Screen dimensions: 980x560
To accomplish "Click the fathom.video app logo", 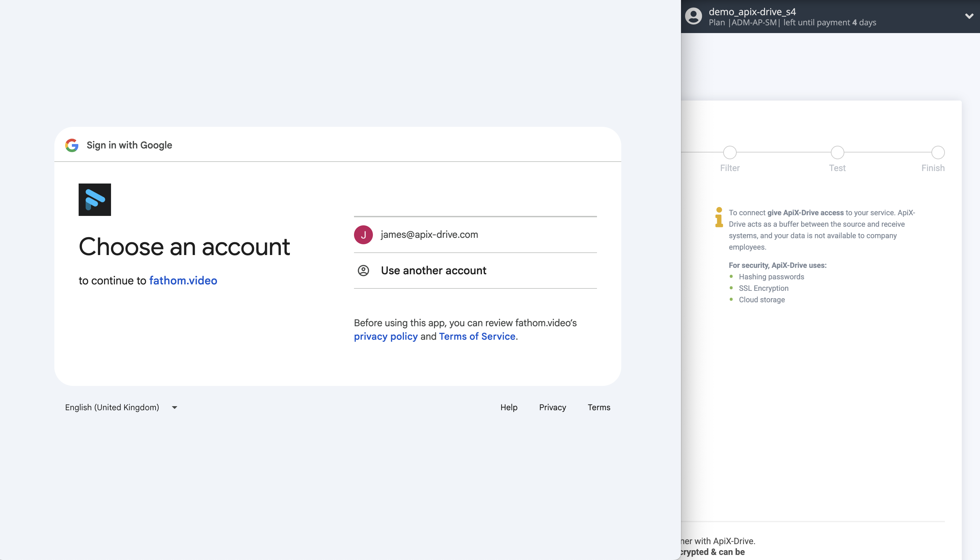I will pyautogui.click(x=94, y=199).
